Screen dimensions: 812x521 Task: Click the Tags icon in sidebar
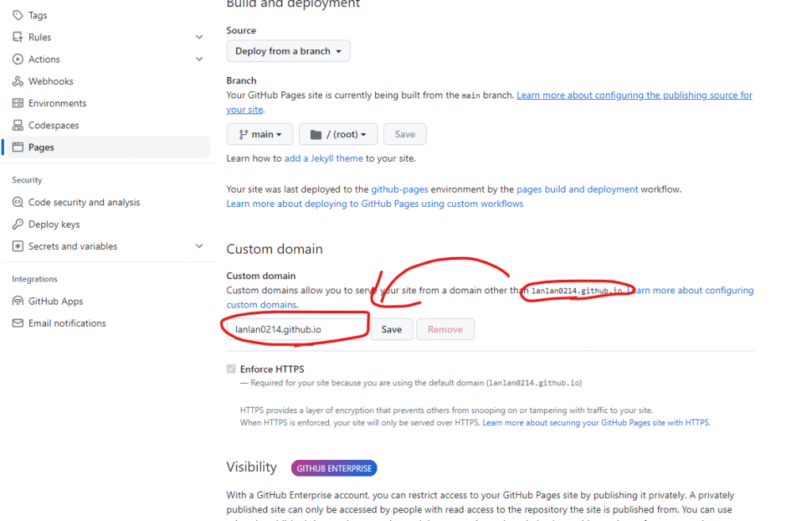(17, 15)
